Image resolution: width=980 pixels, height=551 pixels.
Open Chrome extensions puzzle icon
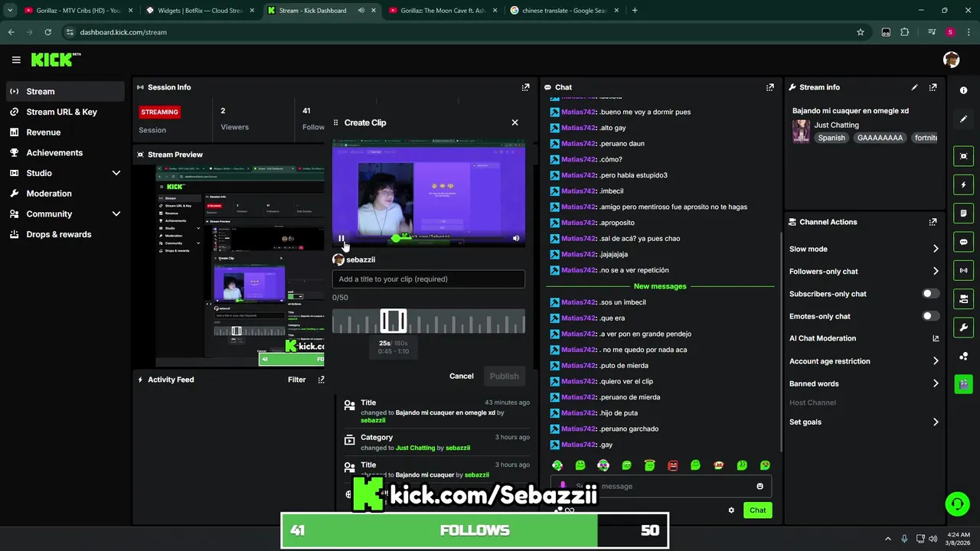[x=905, y=32]
